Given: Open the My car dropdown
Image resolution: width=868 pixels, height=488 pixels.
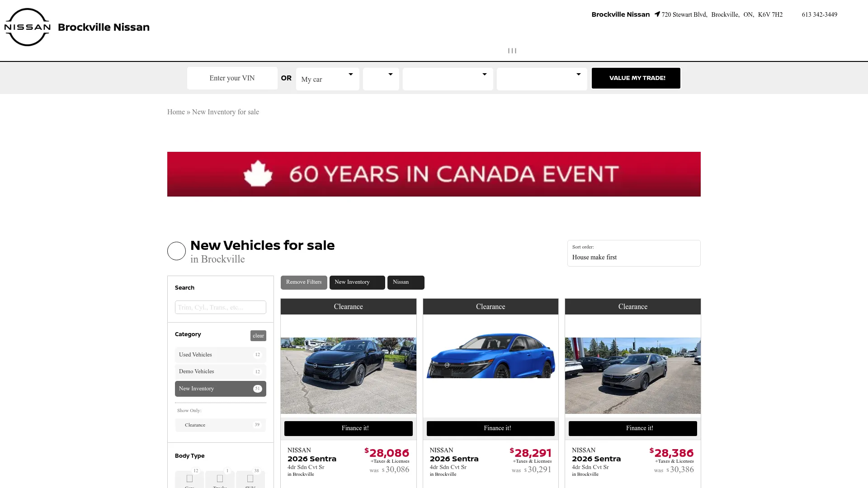Looking at the screenshot, I should point(327,79).
